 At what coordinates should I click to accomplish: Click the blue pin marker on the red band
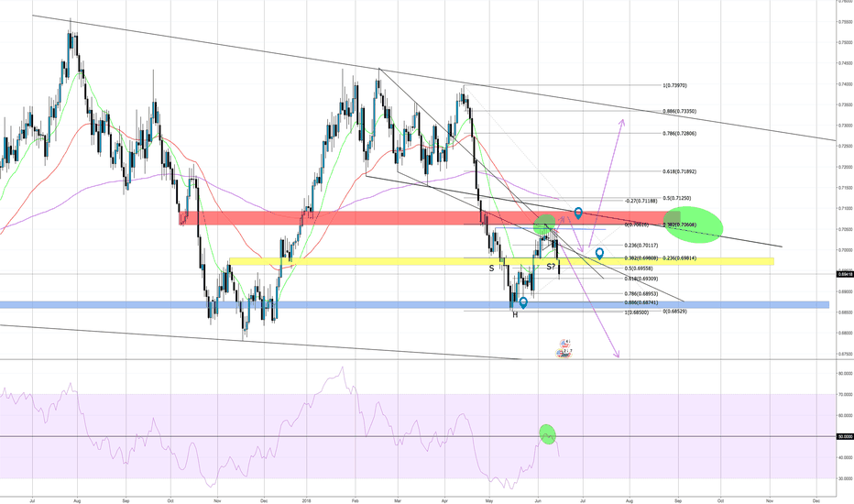tap(578, 213)
